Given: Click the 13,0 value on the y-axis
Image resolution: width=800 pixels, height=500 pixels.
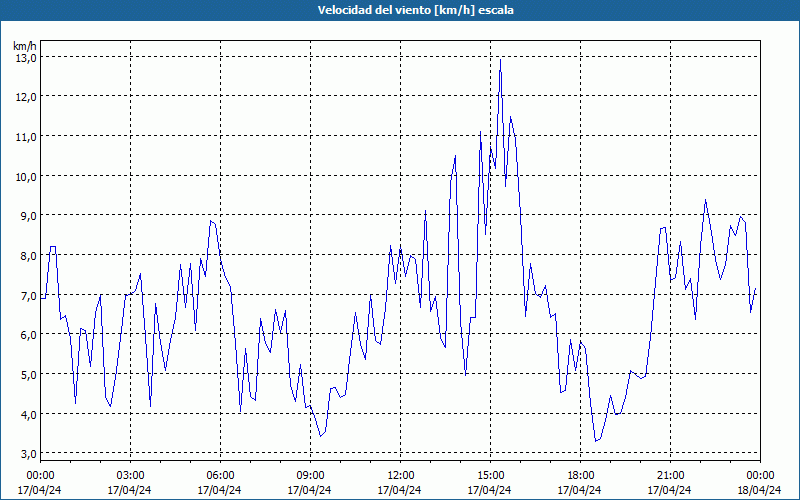Looking at the screenshot, I should click(x=25, y=58).
